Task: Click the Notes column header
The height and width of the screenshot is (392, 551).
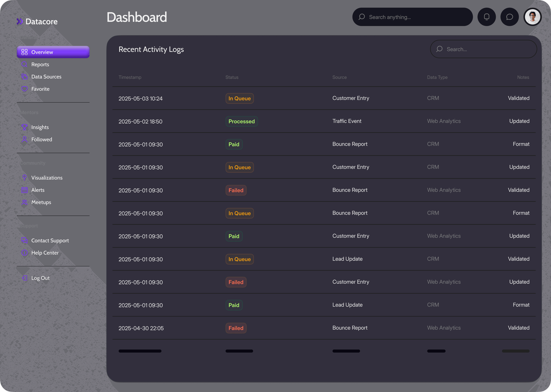Action: 523,77
